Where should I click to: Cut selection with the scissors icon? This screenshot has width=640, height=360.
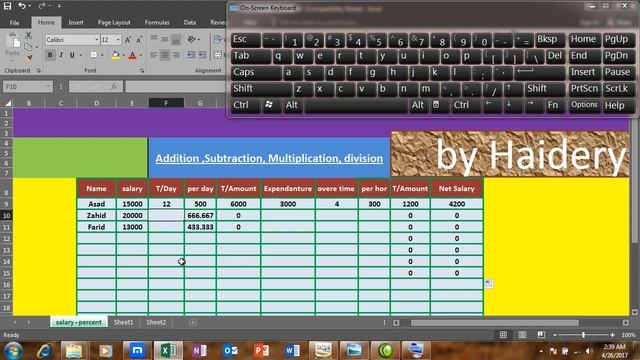click(x=28, y=36)
